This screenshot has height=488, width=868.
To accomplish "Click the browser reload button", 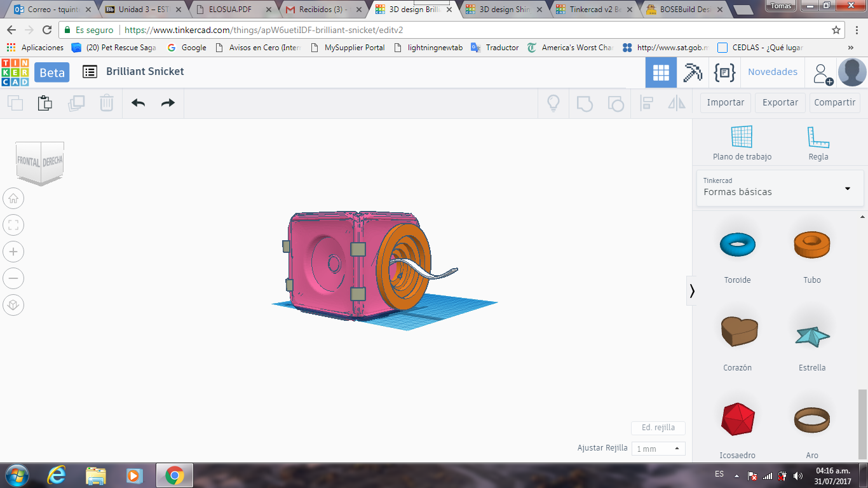I will (x=47, y=30).
